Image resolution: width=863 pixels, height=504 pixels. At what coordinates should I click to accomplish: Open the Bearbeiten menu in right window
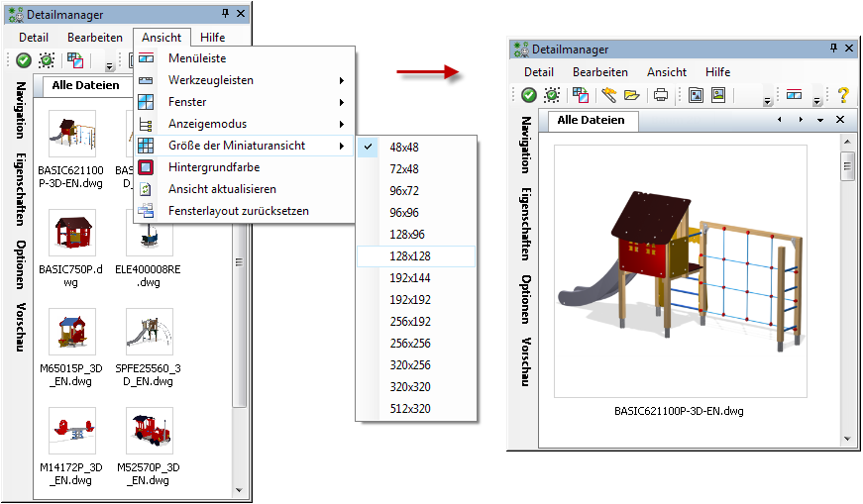point(599,72)
